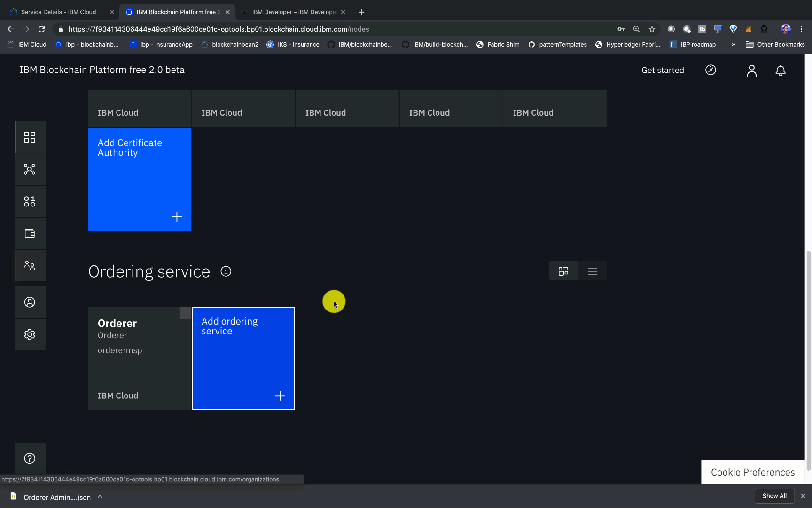Click the browser forward arrow

(x=26, y=29)
